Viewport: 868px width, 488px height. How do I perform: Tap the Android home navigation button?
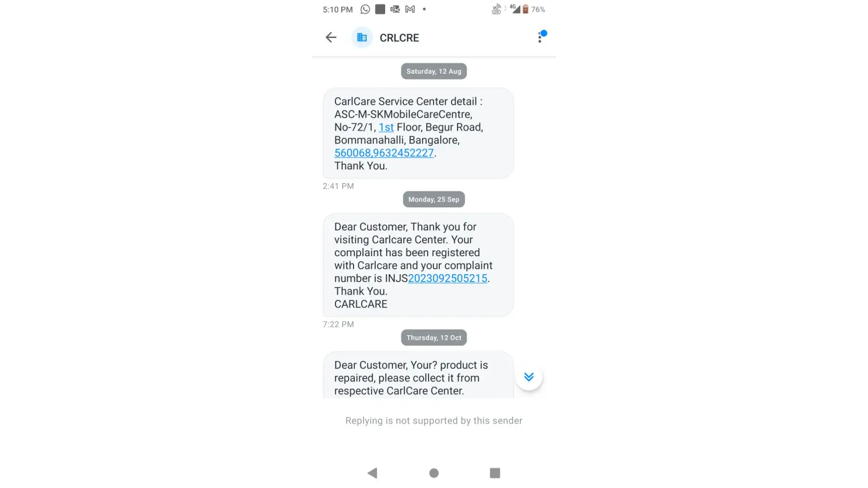pos(434,473)
